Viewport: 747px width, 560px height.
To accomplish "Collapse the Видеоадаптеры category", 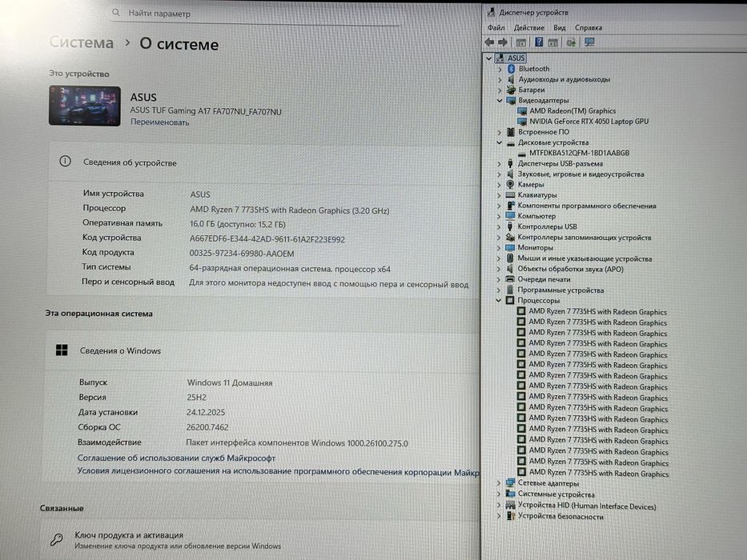I will coord(500,101).
